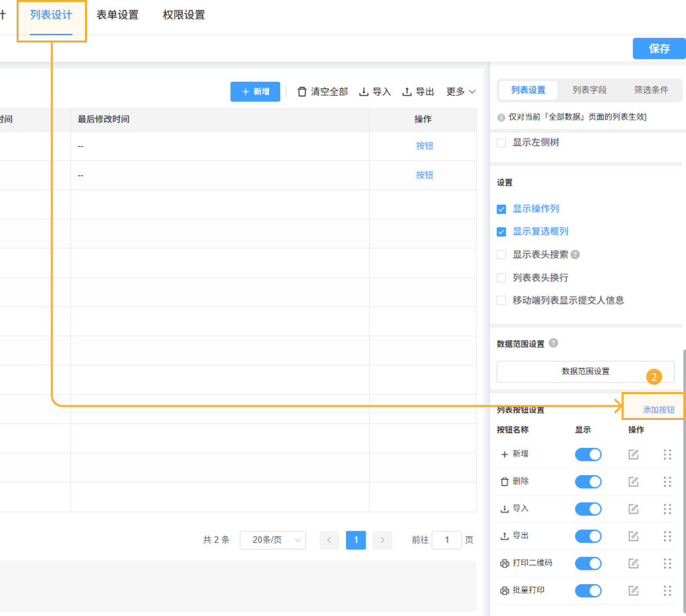The width and height of the screenshot is (686, 616).
Task: Open the 20条/页 page size dropdown
Action: click(x=273, y=540)
